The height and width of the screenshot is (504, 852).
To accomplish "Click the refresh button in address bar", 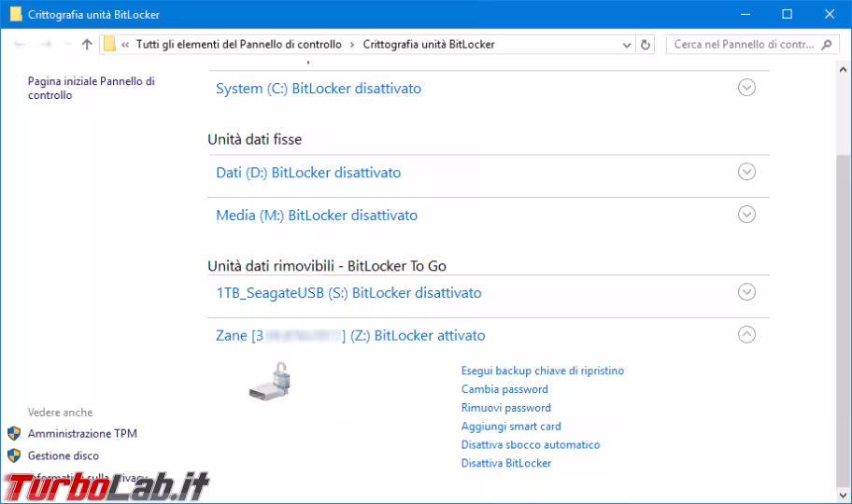I will pyautogui.click(x=645, y=45).
